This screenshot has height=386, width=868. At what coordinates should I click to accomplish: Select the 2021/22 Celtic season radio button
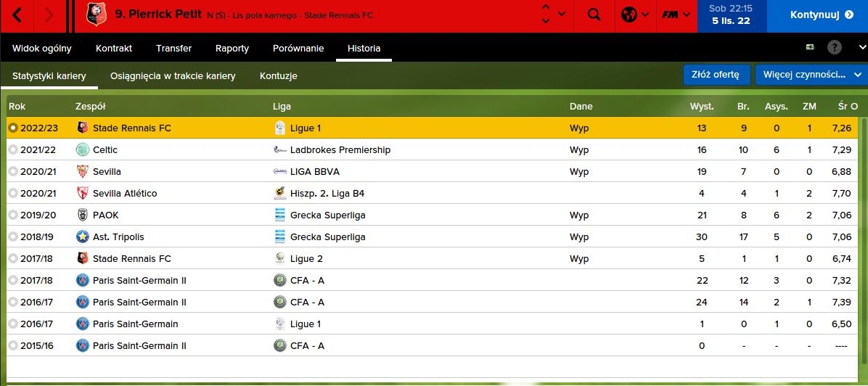(13, 149)
